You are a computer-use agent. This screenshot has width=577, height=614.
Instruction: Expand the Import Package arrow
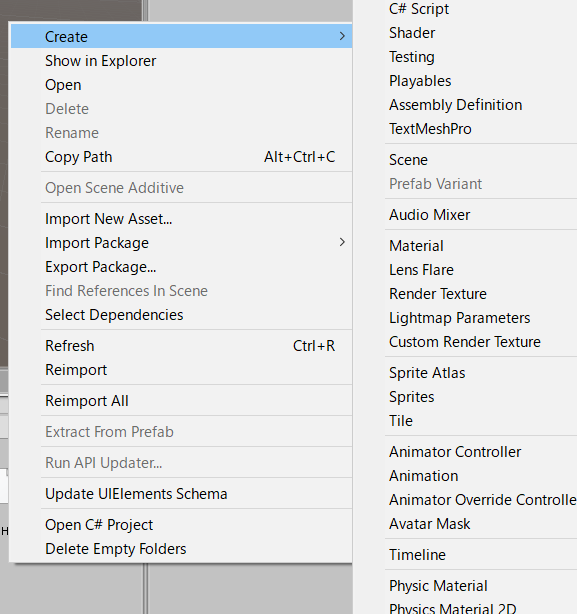[x=342, y=242]
